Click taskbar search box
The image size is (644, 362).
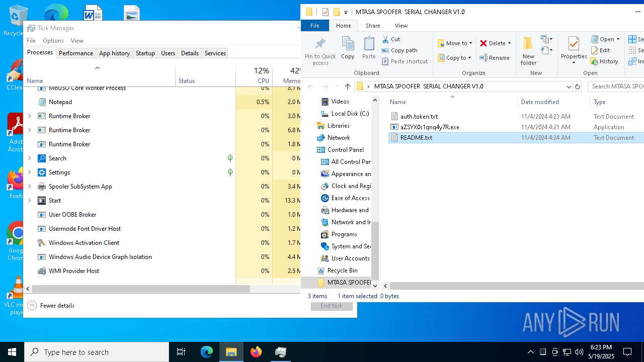coord(97,352)
